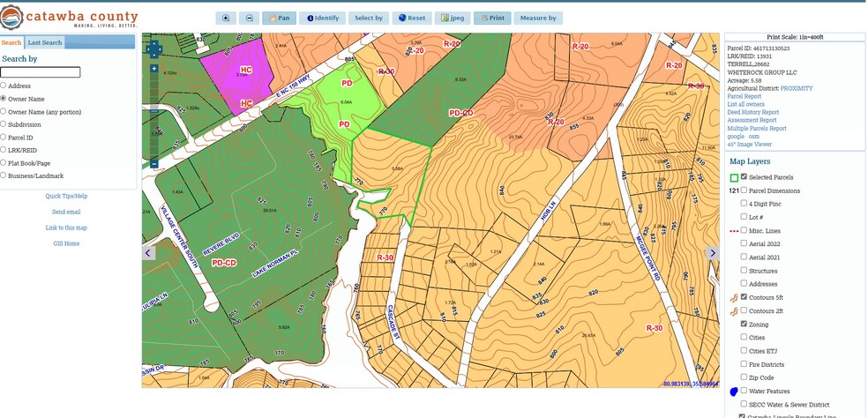Uncheck the Zoning layer checkbox
The height and width of the screenshot is (418, 868).
coord(745,324)
